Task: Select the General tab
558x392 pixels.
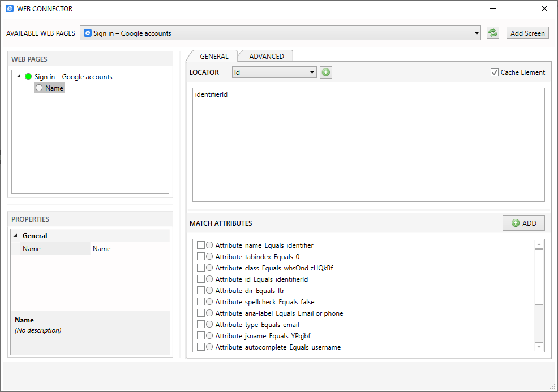Action: pyautogui.click(x=215, y=56)
